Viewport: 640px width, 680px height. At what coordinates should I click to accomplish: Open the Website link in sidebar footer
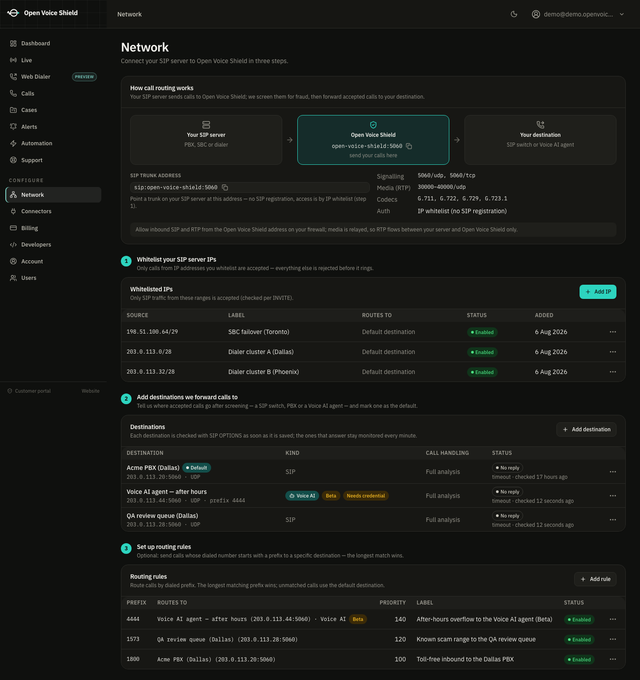coord(91,391)
